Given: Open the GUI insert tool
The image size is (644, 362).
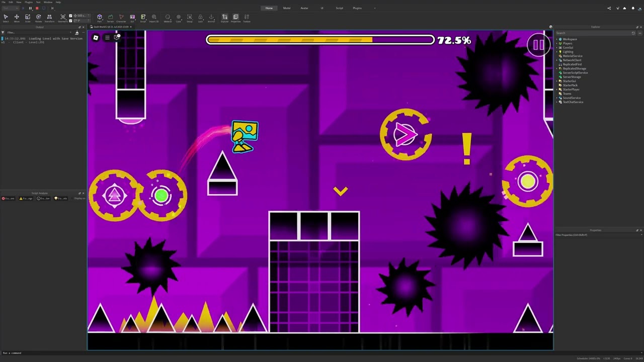Looking at the screenshot, I should click(132, 18).
